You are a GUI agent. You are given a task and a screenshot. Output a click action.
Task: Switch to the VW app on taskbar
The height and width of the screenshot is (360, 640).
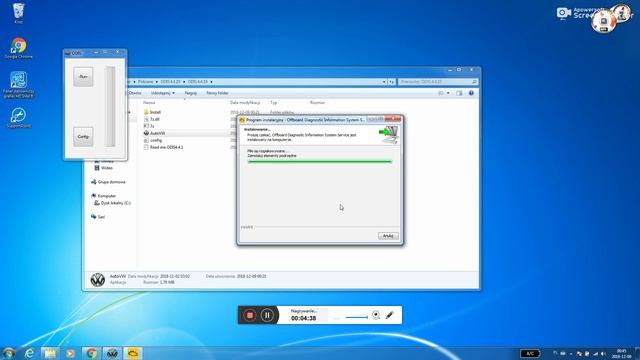pos(112,353)
